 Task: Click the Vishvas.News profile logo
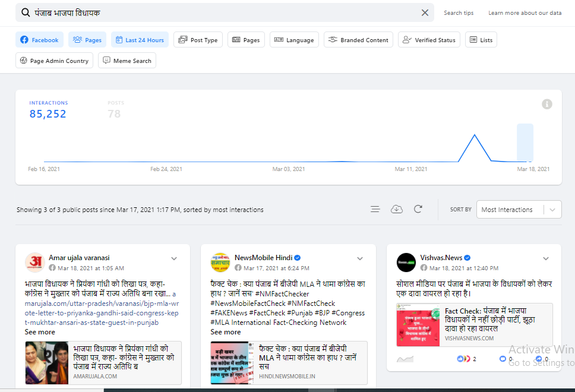406,263
